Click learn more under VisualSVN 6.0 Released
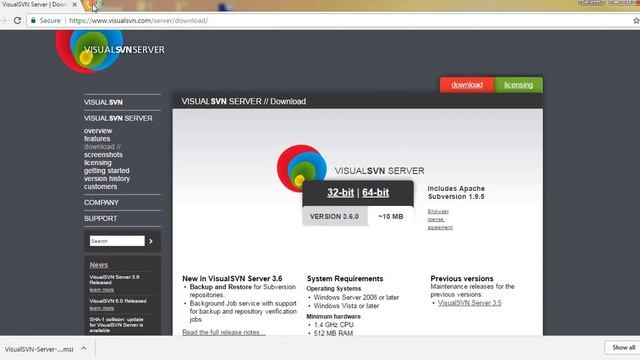 [x=102, y=308]
